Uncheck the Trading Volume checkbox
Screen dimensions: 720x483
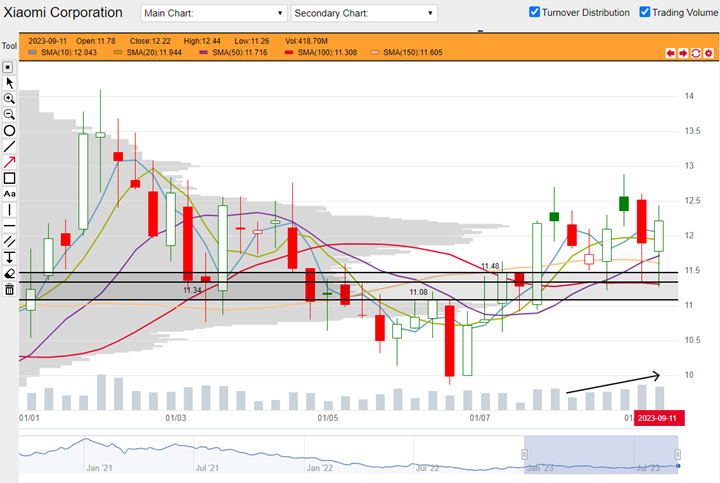pyautogui.click(x=645, y=12)
